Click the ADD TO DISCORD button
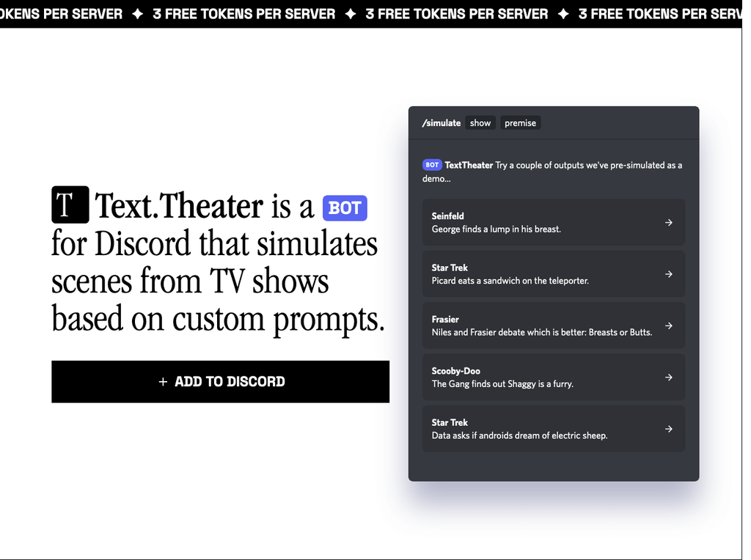This screenshot has width=751, height=560. coord(220,381)
